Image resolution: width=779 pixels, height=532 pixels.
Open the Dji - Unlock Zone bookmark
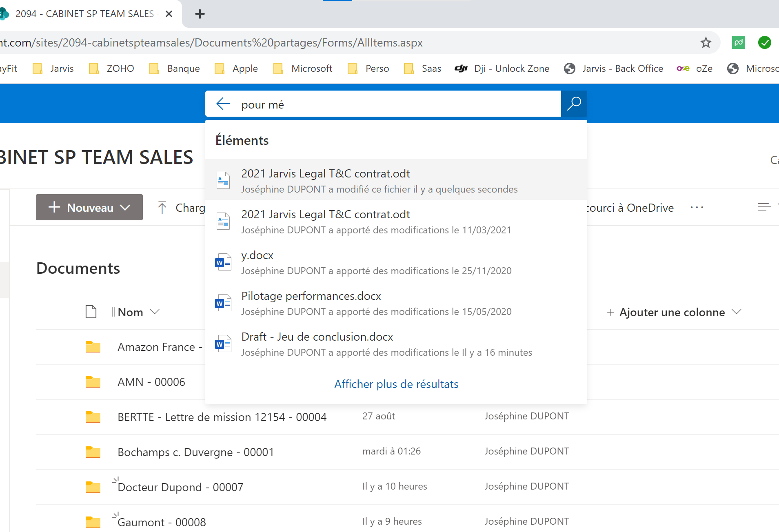click(502, 69)
